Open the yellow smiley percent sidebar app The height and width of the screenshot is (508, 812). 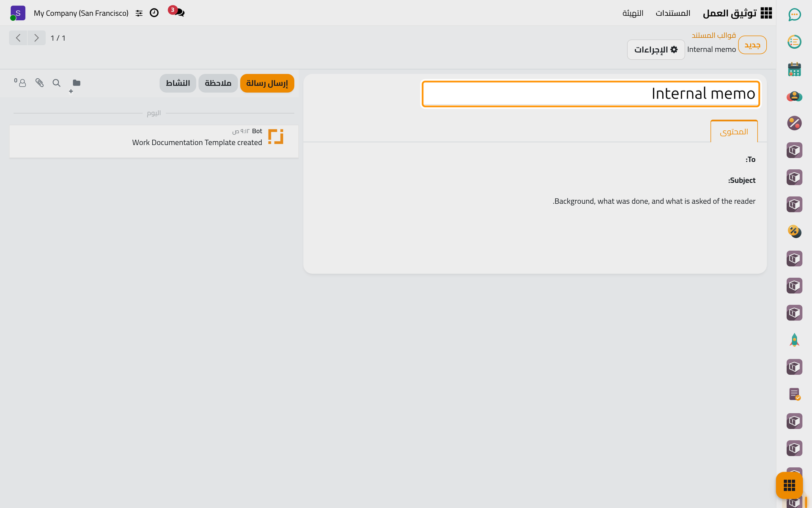click(x=794, y=232)
